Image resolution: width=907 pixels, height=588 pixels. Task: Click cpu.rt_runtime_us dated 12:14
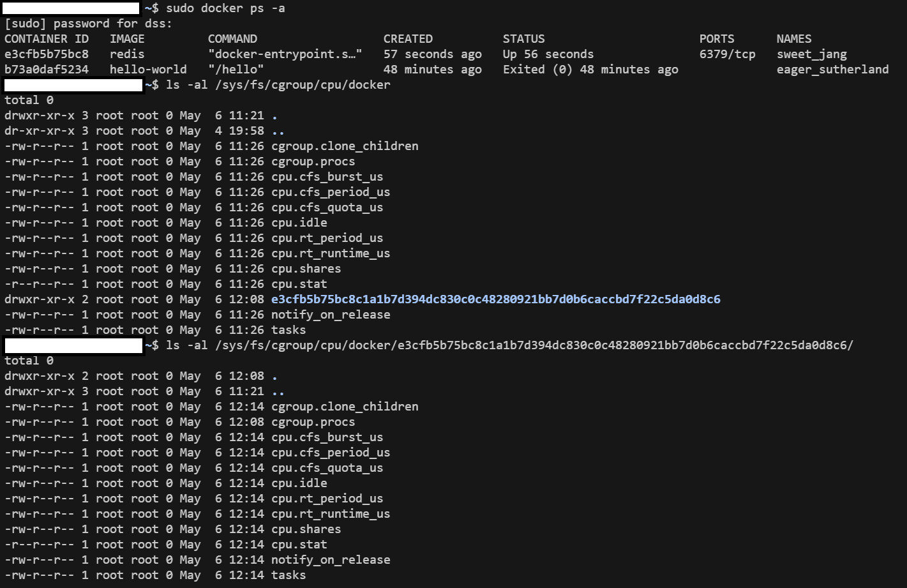click(331, 514)
